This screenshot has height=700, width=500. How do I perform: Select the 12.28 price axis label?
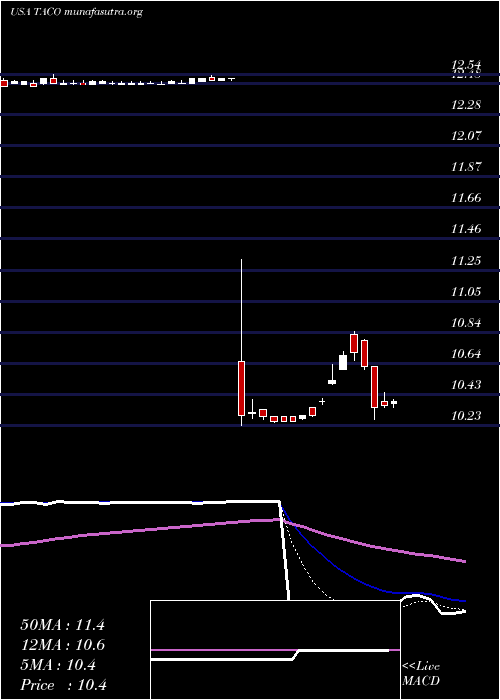coord(466,105)
